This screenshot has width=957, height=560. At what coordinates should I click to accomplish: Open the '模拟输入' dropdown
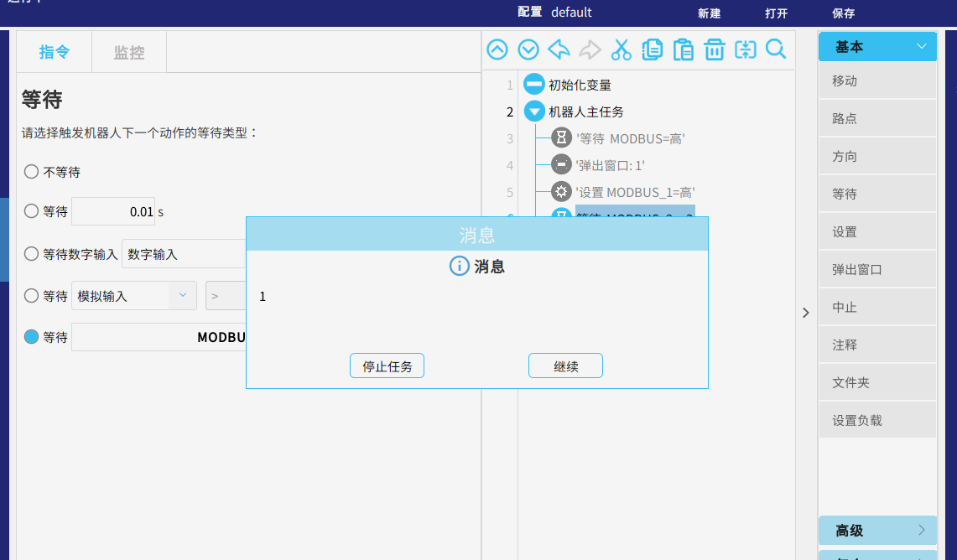pos(134,296)
